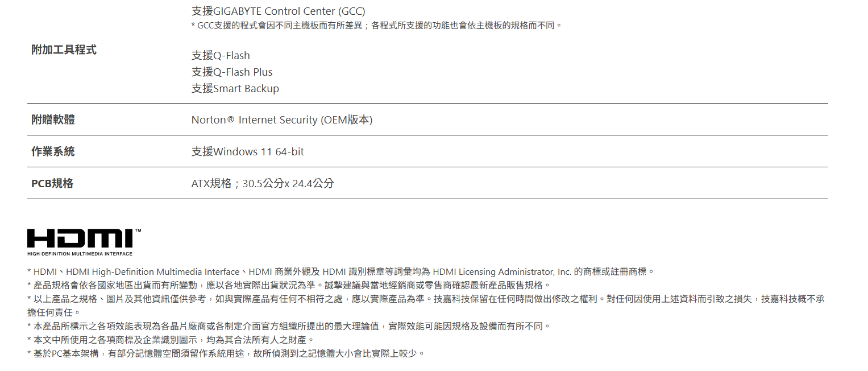Click the HDMI Licensing Administrator trademark notice
868x371 pixels.
pos(341,272)
